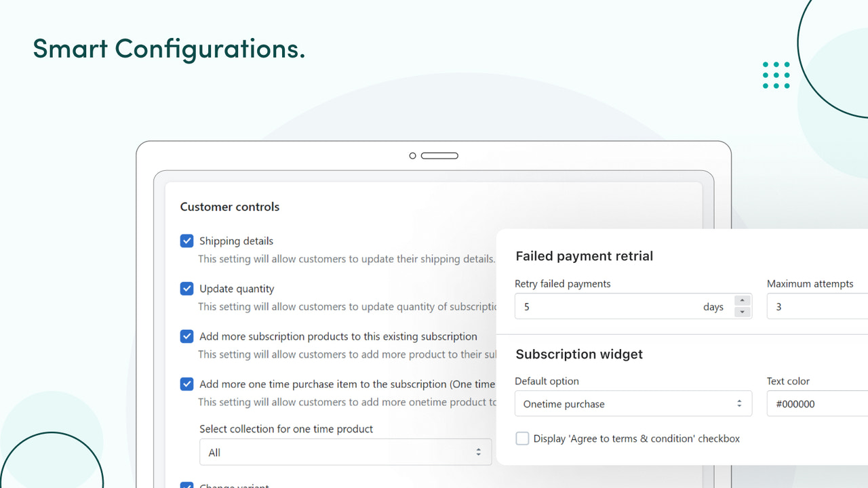Open the collection dropdown showing 'All'
The image size is (868, 488).
tap(345, 452)
